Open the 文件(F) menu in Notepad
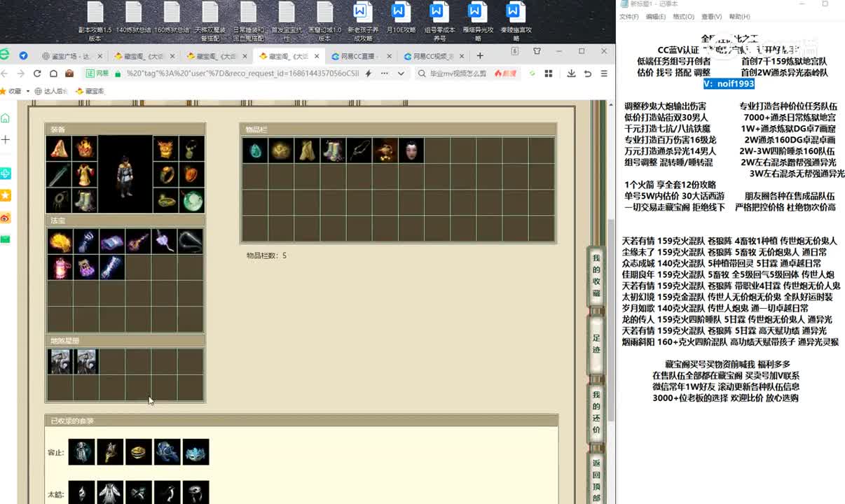This screenshot has height=504, width=845. click(x=628, y=17)
